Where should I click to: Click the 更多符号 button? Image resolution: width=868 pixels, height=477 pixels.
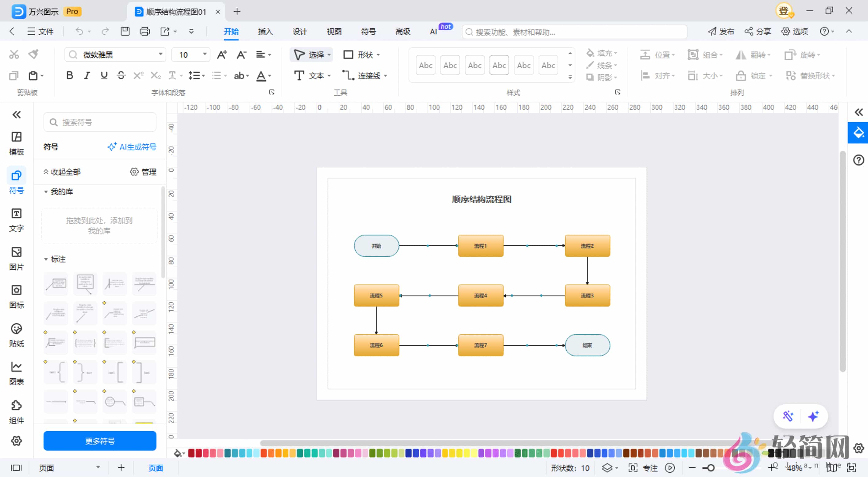pyautogui.click(x=99, y=441)
